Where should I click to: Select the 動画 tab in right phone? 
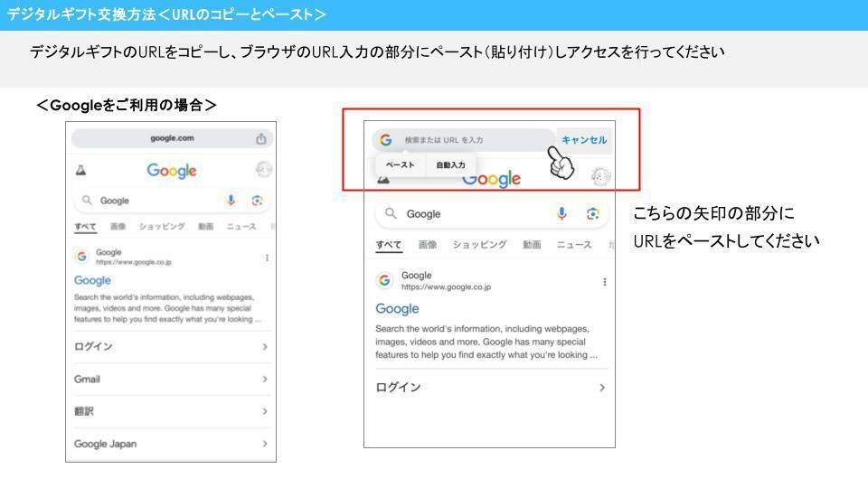pos(532,245)
